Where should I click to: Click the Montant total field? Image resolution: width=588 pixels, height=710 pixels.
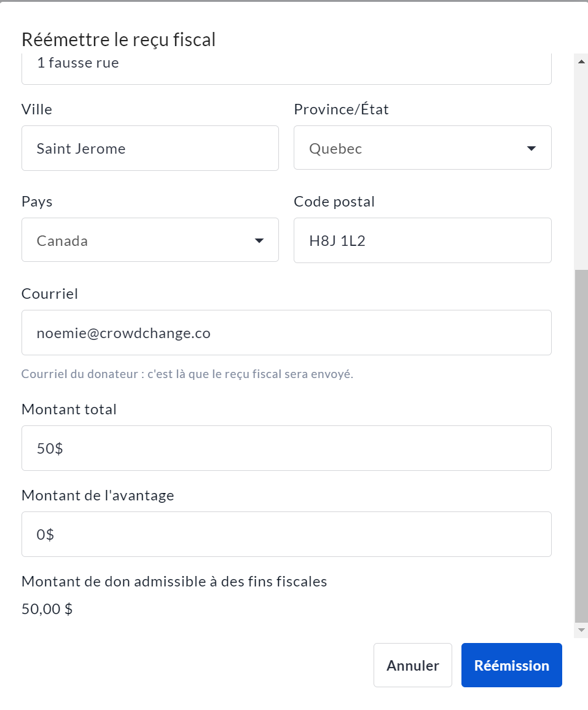click(286, 448)
